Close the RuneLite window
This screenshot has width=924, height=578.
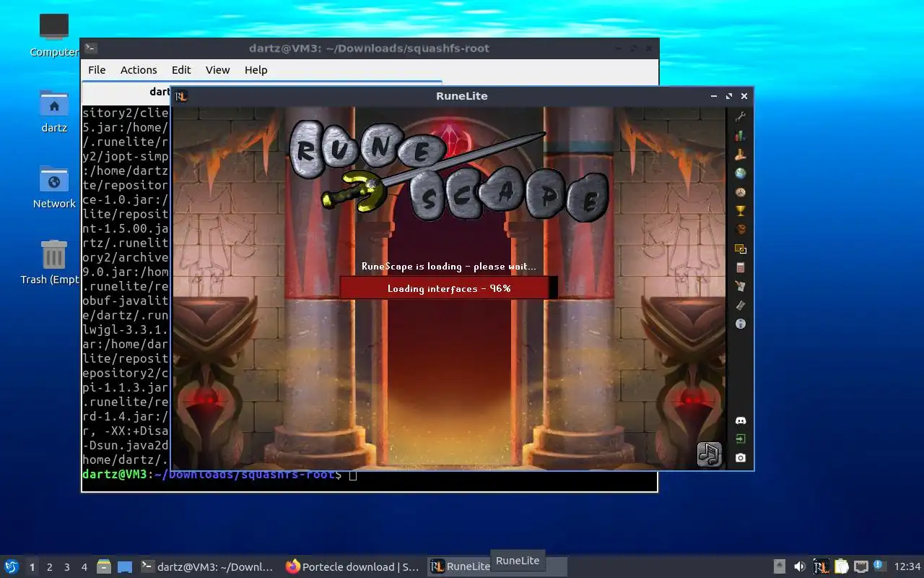coord(744,96)
